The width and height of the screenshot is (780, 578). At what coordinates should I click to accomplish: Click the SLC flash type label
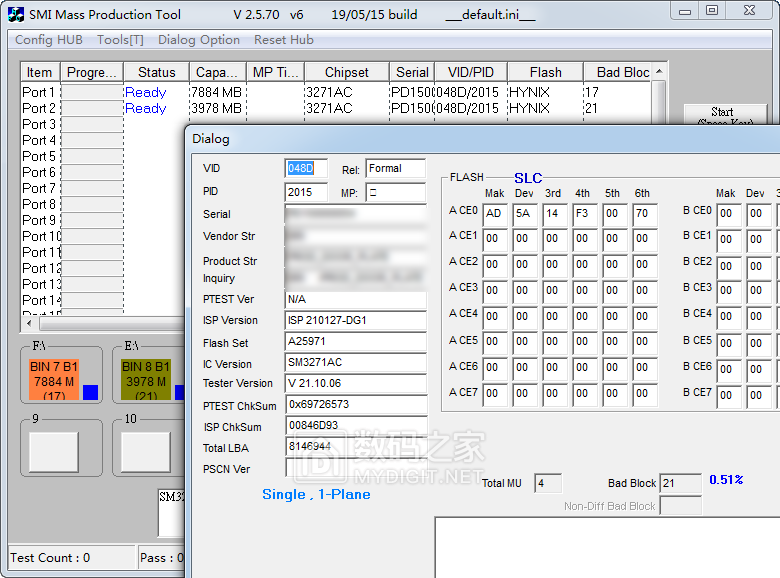pos(528,178)
